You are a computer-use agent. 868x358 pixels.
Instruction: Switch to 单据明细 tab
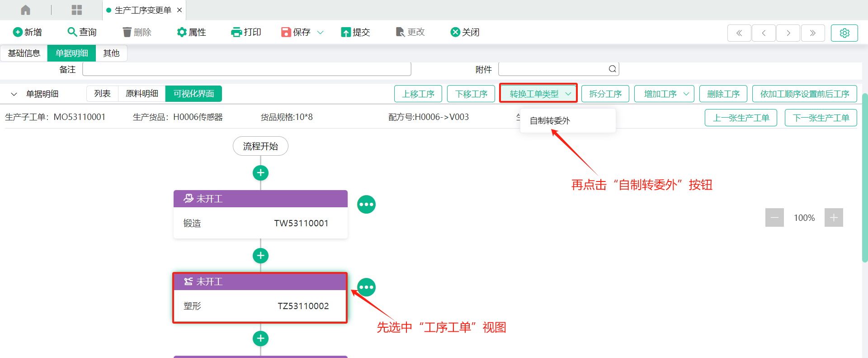[71, 53]
